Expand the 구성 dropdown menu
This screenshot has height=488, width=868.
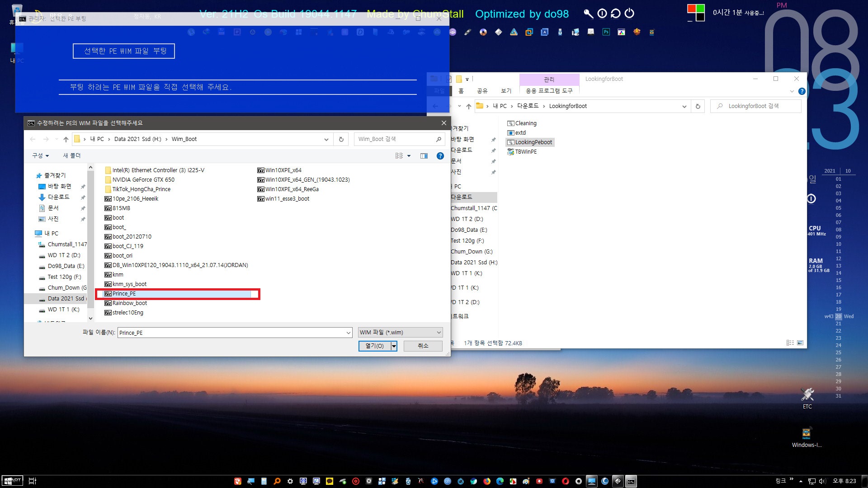pyautogui.click(x=40, y=155)
